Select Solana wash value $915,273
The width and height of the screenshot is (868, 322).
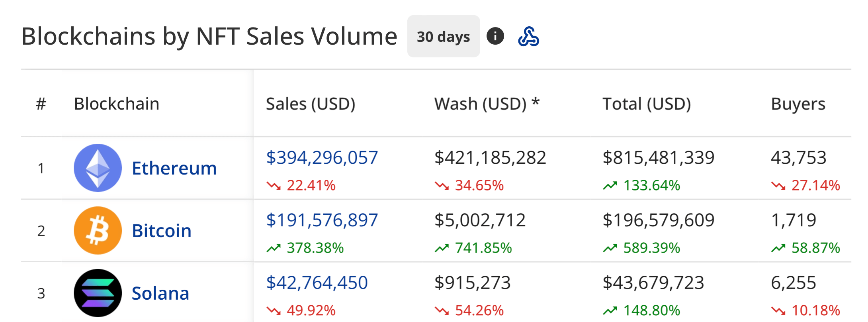coord(472,283)
